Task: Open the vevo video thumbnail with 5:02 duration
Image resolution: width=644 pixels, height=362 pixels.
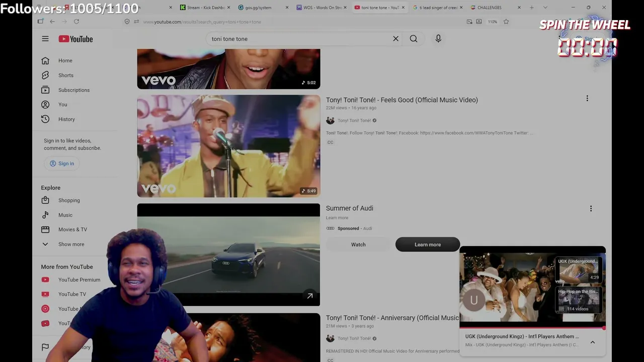Action: tap(228, 69)
